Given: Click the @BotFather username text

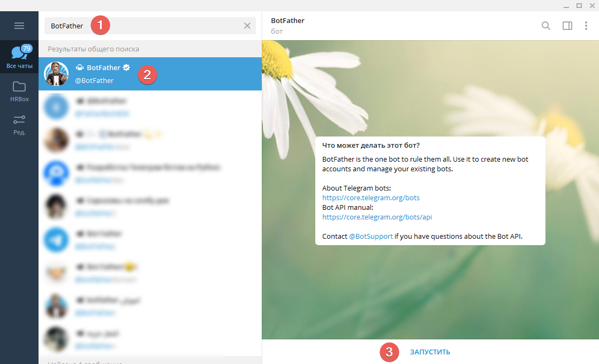Looking at the screenshot, I should tap(94, 81).
